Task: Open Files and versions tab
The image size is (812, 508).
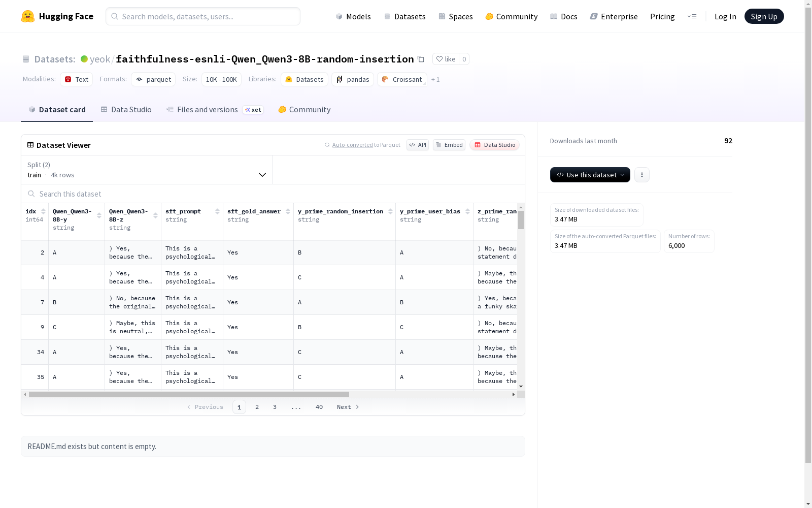Action: tap(215, 110)
